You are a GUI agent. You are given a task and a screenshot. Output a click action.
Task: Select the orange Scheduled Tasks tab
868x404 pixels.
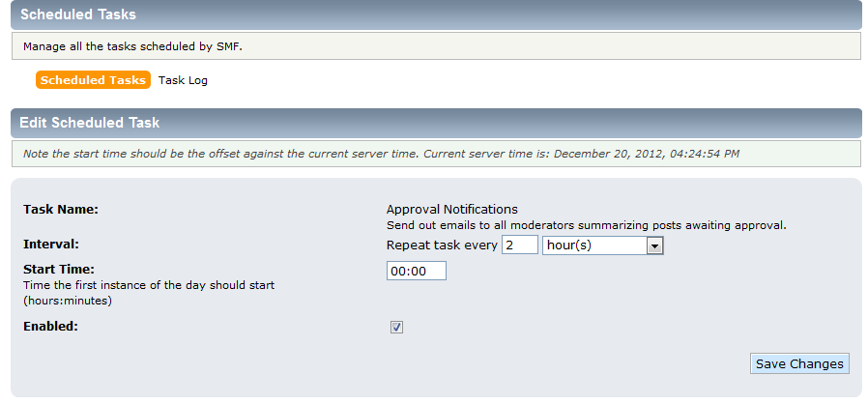pos(93,79)
